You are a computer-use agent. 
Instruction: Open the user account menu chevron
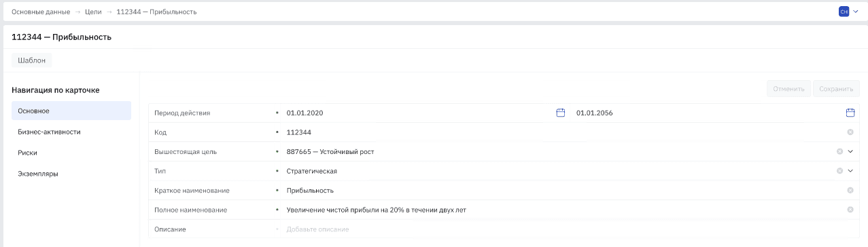click(856, 12)
